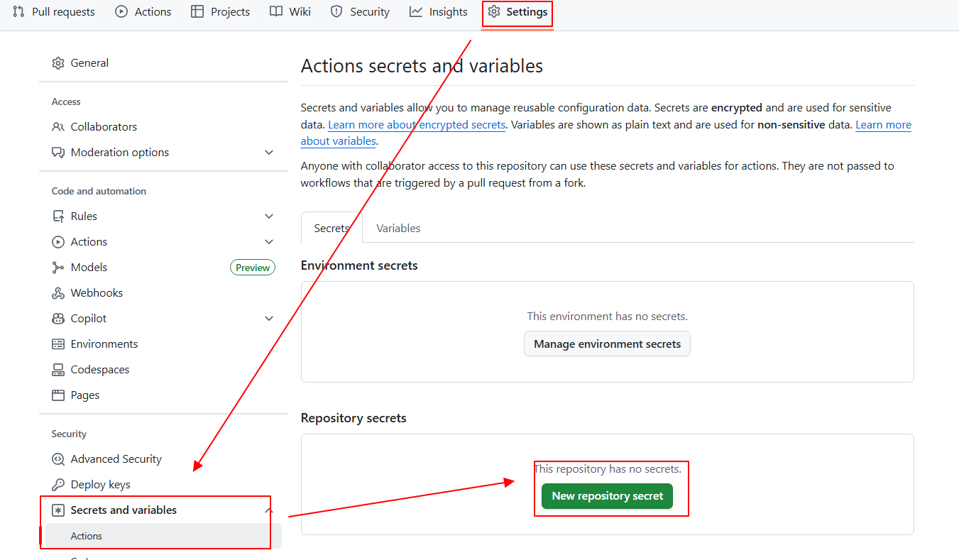Screen dimensions: 959x560
Task: Click the Pages browser icon
Action: [x=58, y=395]
